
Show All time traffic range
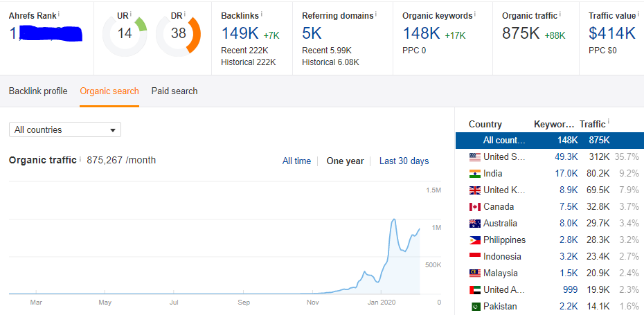click(296, 161)
